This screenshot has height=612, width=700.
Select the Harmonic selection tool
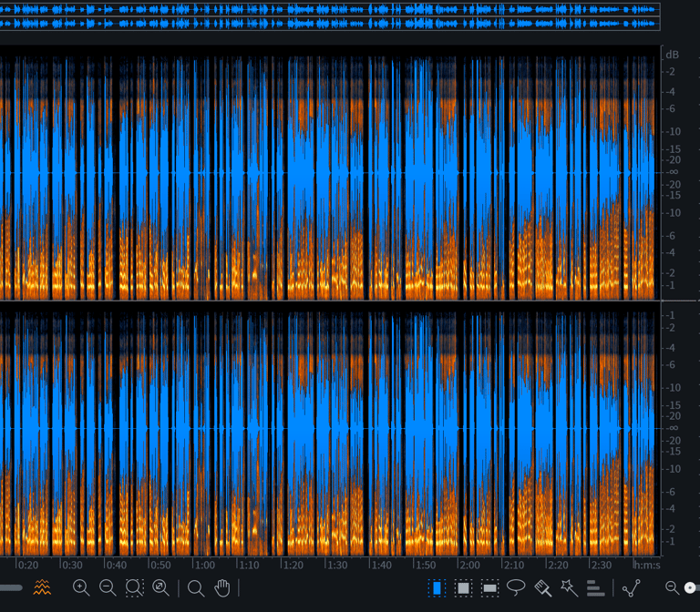coord(595,588)
